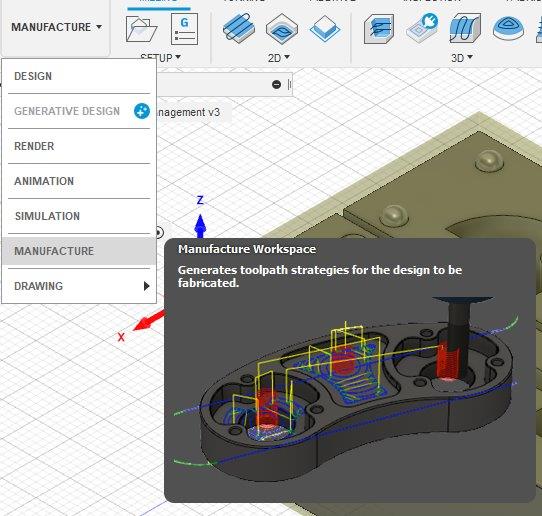Select the Face milling toolpath icon
This screenshot has width=542, height=516.
(325, 29)
